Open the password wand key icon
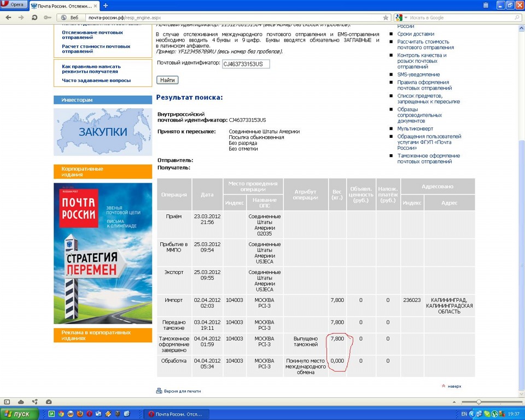 (x=47, y=17)
